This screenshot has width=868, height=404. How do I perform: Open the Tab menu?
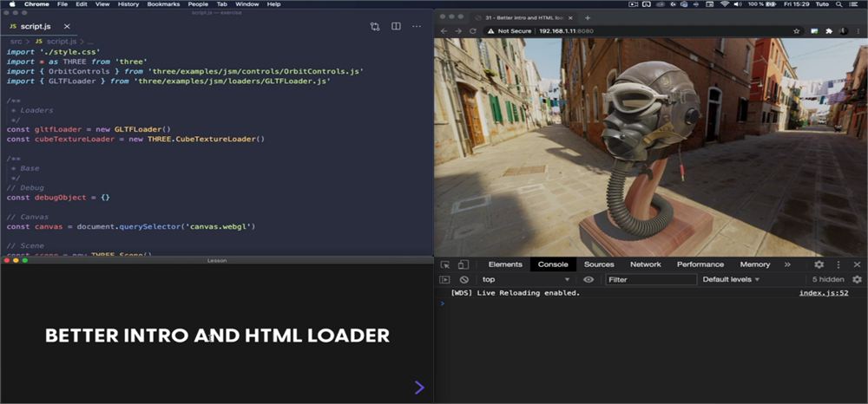(x=221, y=3)
